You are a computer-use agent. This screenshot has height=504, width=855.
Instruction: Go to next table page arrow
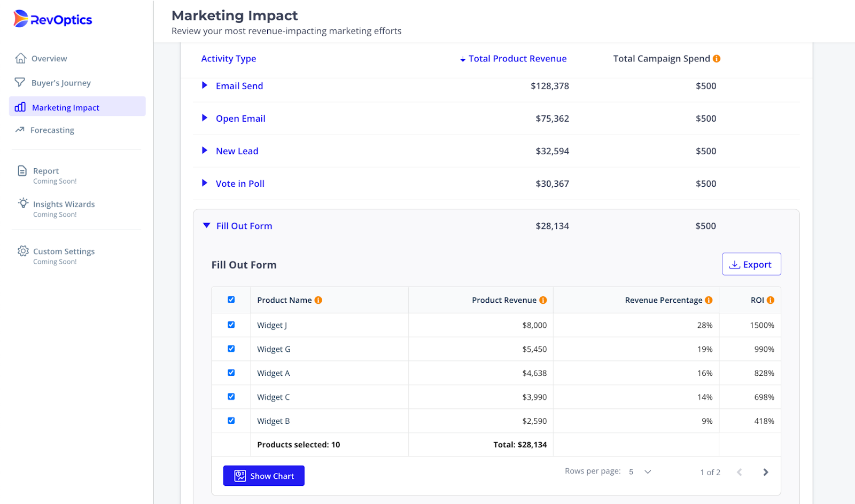click(x=766, y=472)
